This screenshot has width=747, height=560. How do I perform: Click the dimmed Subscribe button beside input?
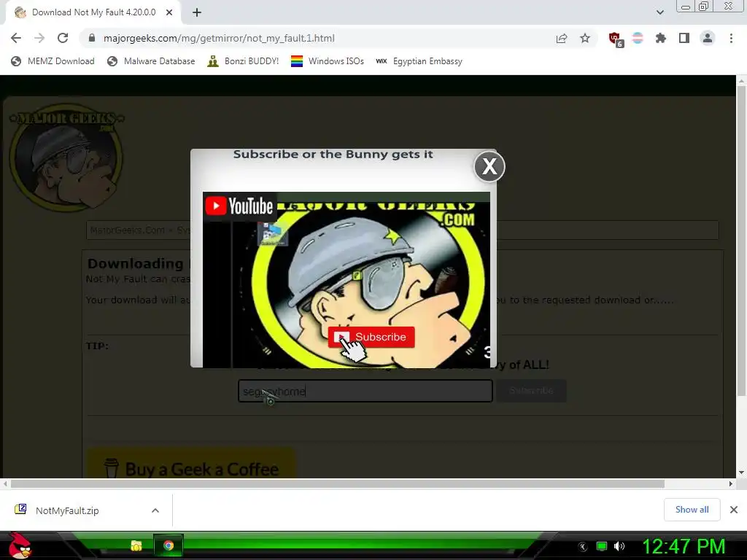pos(531,391)
